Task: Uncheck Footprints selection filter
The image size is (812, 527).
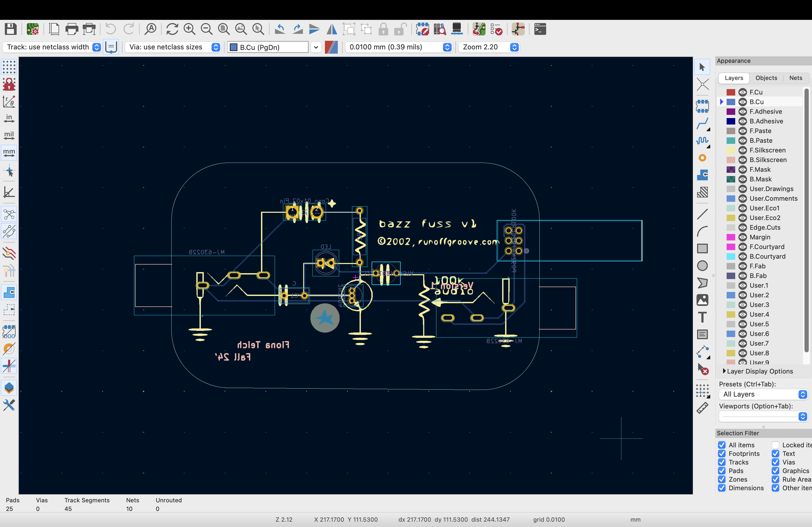Action: [722, 453]
